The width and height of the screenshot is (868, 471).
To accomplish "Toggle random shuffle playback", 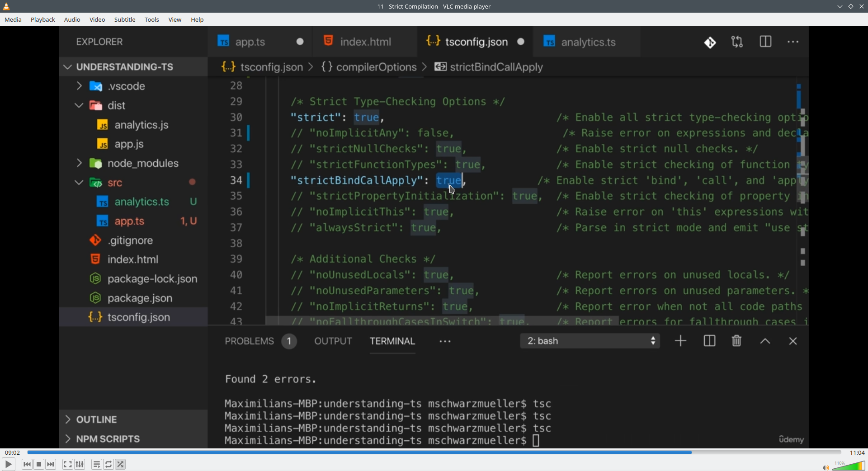I will pyautogui.click(x=121, y=464).
